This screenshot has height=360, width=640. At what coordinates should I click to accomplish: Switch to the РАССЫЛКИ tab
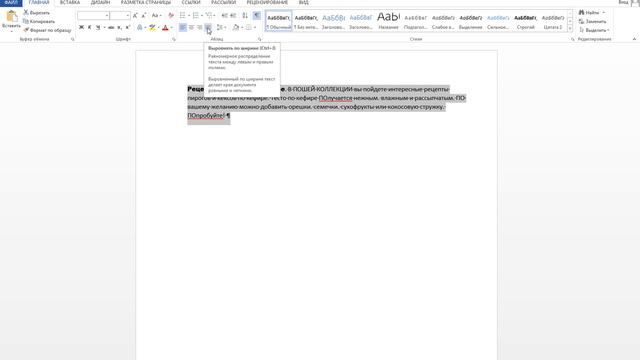coord(223,2)
